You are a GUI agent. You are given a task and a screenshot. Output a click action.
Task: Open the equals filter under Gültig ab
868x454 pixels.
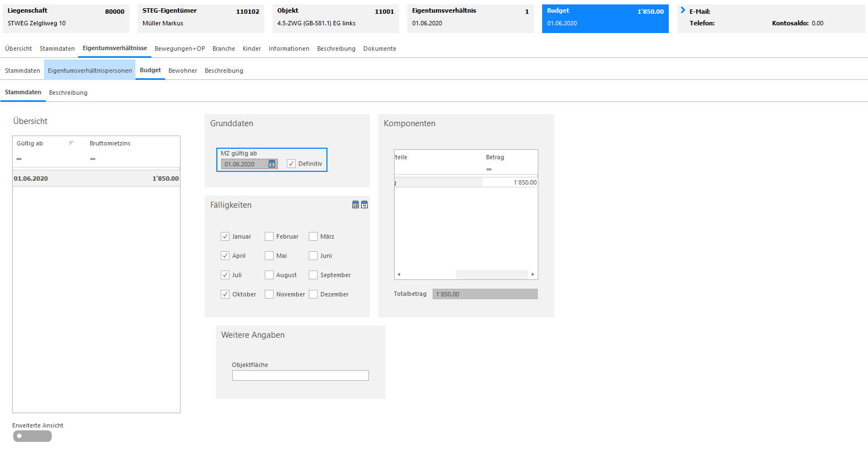coord(19,159)
